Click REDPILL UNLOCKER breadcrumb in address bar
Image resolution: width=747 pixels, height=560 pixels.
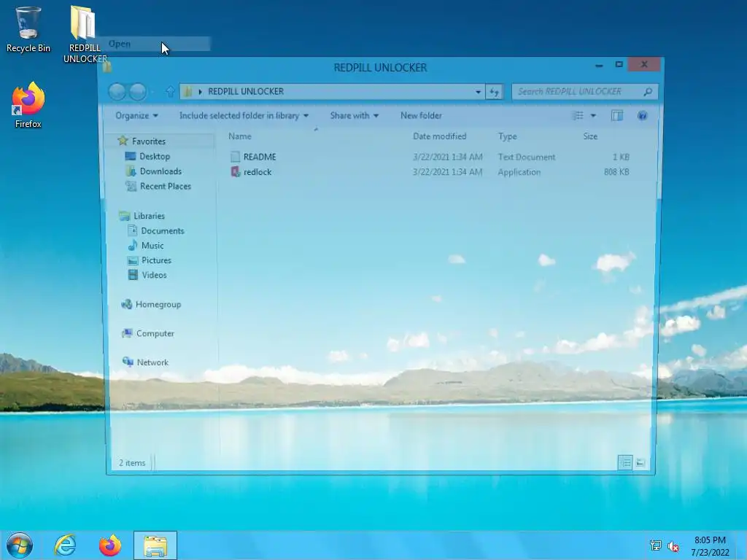pyautogui.click(x=246, y=91)
